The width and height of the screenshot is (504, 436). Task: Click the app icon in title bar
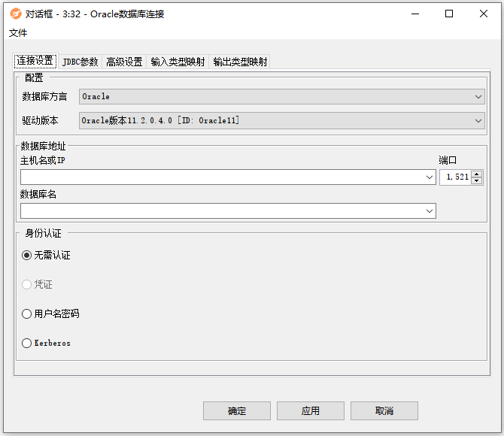15,14
